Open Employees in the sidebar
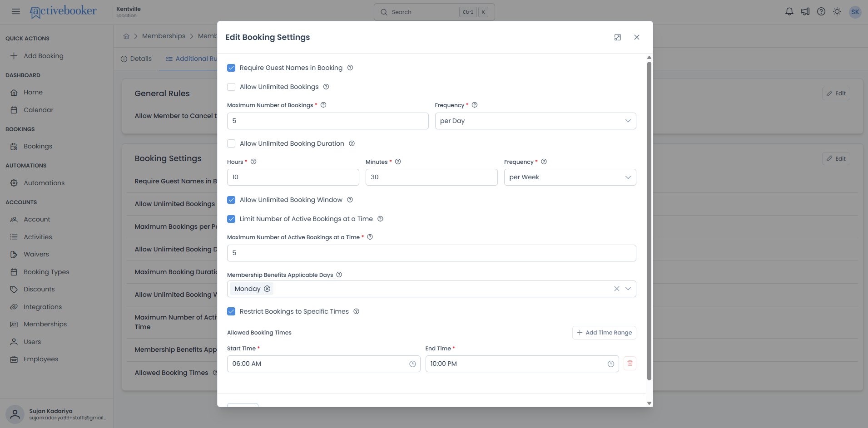Screen dimensions: 868x428 41,359
